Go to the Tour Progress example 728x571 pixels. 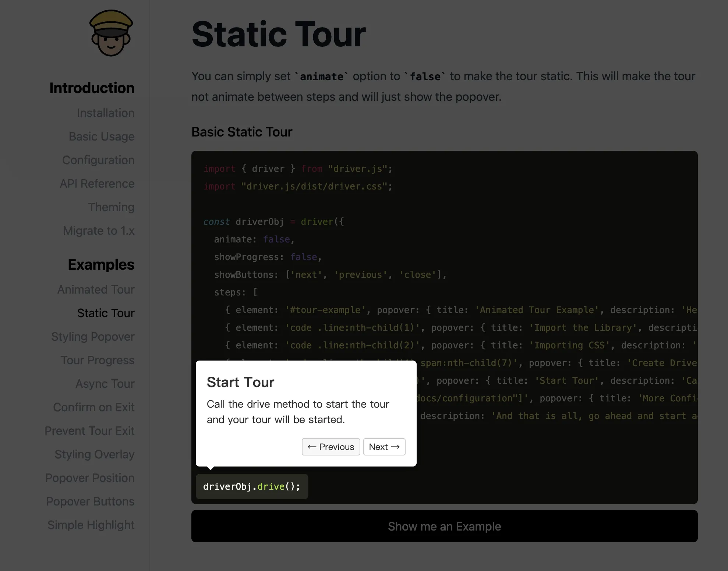point(98,360)
